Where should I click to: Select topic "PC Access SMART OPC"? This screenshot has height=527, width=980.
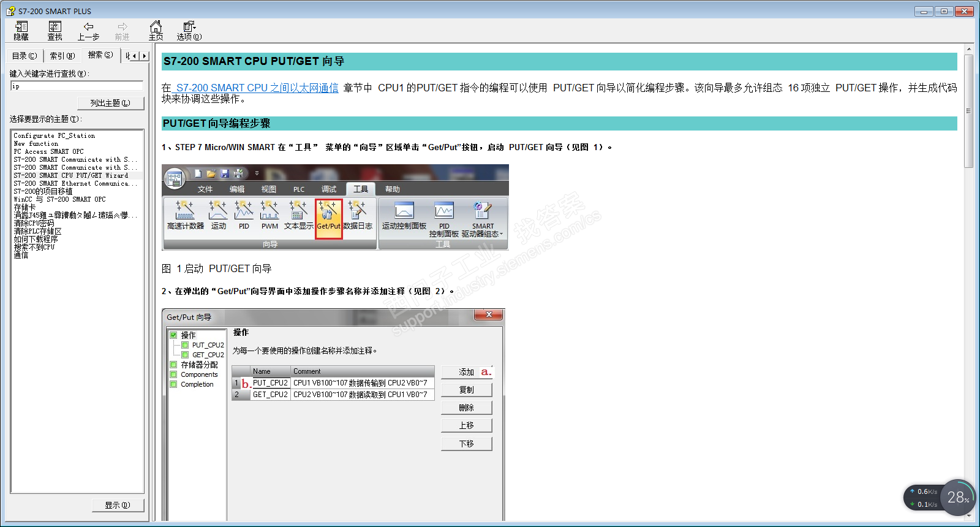click(49, 151)
